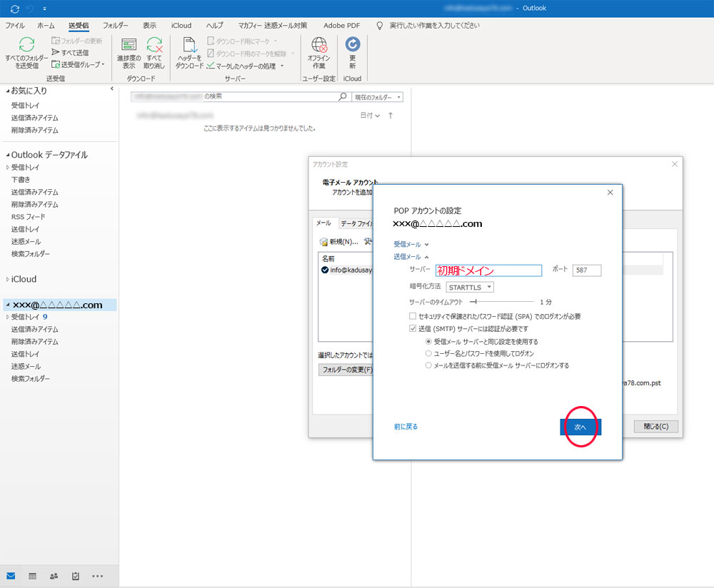
Task: Close the アカウント設定 window
Action: 675,164
